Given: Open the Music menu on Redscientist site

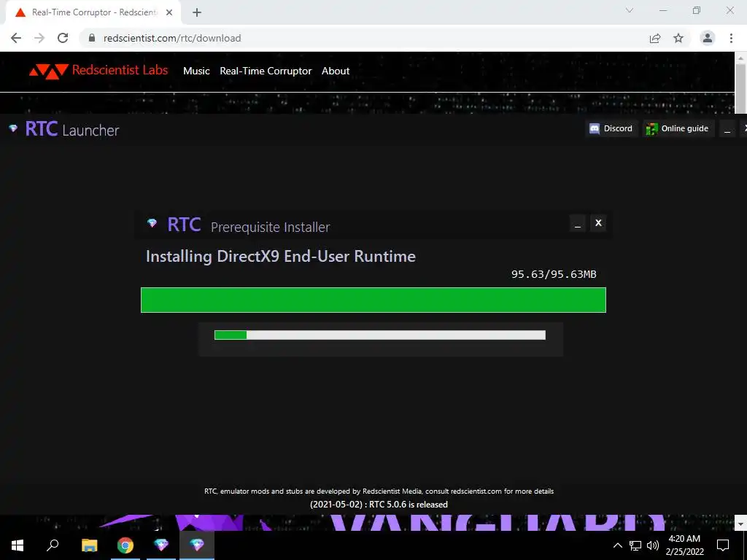Looking at the screenshot, I should point(196,71).
